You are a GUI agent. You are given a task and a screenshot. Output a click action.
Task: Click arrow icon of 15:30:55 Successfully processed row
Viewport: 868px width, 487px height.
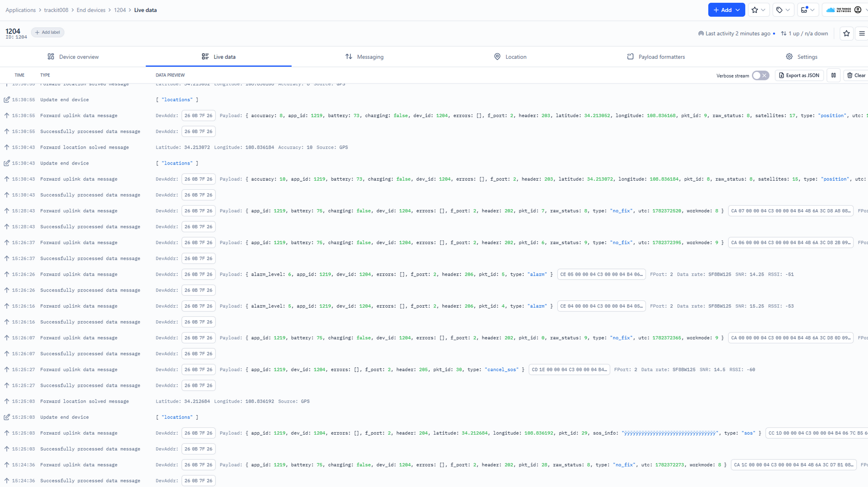pos(7,131)
